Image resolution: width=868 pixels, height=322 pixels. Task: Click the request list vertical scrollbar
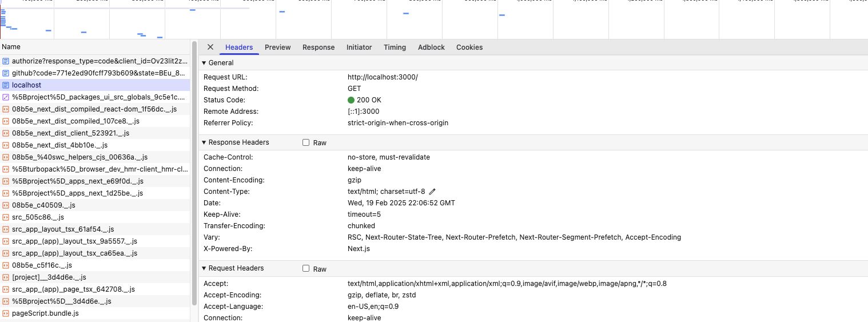pyautogui.click(x=194, y=172)
